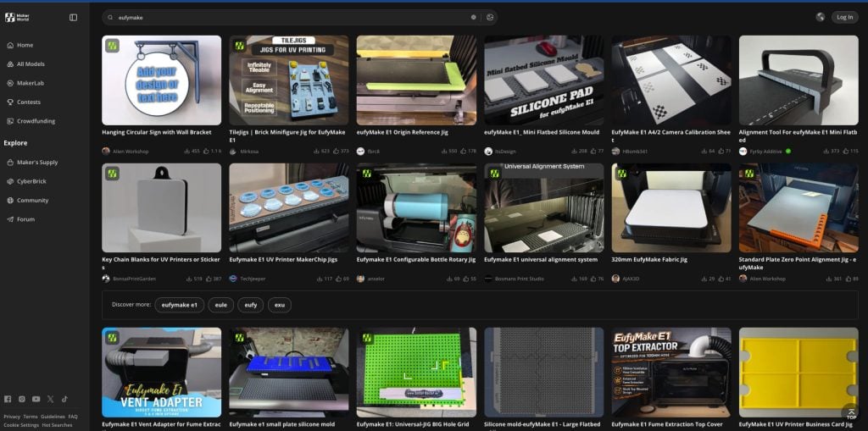
Task: Open Mini Flatbed Silicone Mould thumbnail
Action: tap(544, 80)
